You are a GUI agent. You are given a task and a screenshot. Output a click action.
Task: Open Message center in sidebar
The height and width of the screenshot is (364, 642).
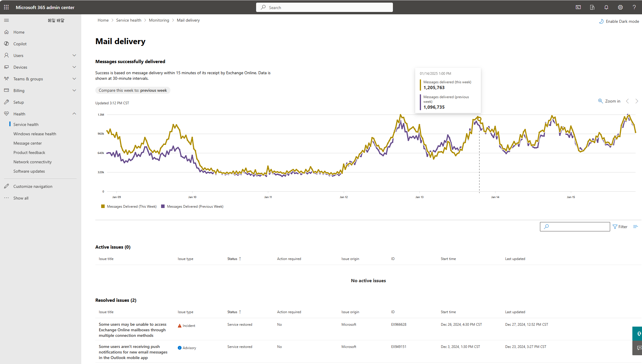(x=27, y=143)
